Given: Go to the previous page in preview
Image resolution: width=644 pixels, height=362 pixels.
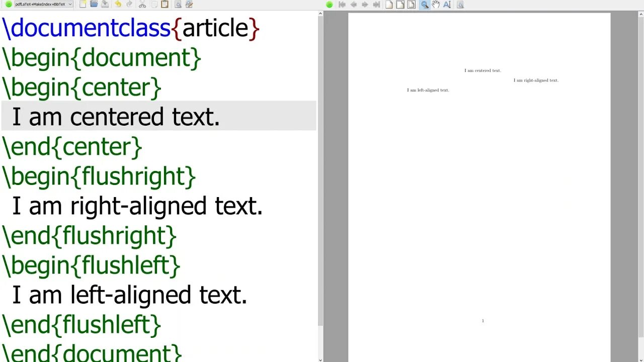Looking at the screenshot, I should pos(354,5).
